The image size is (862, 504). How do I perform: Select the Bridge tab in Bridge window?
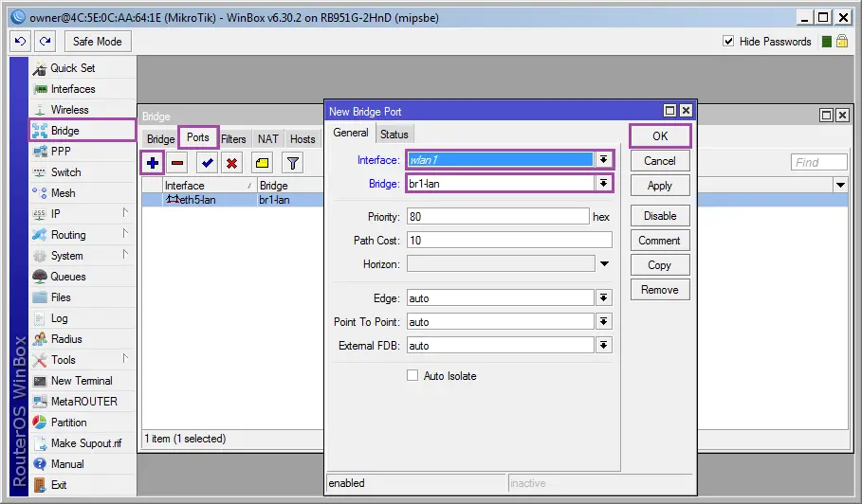160,139
